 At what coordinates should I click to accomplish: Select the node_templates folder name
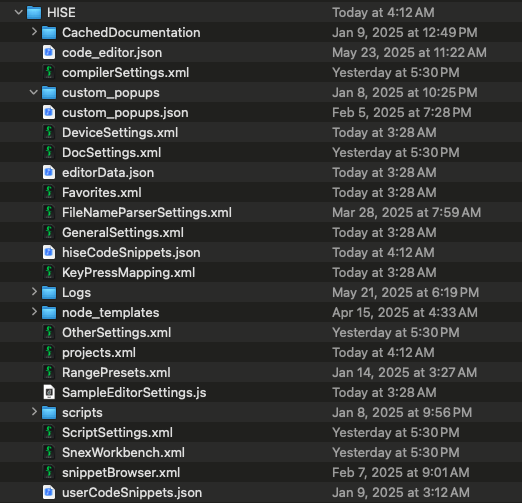tap(111, 313)
